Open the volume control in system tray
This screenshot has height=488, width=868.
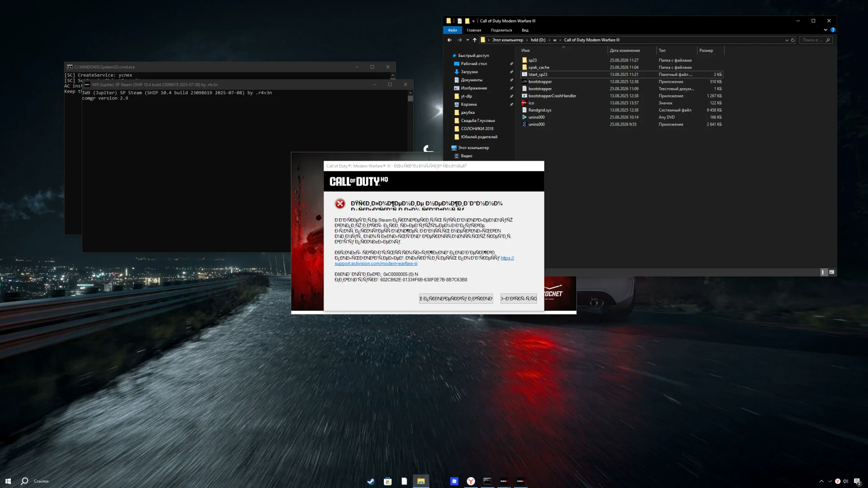845,481
